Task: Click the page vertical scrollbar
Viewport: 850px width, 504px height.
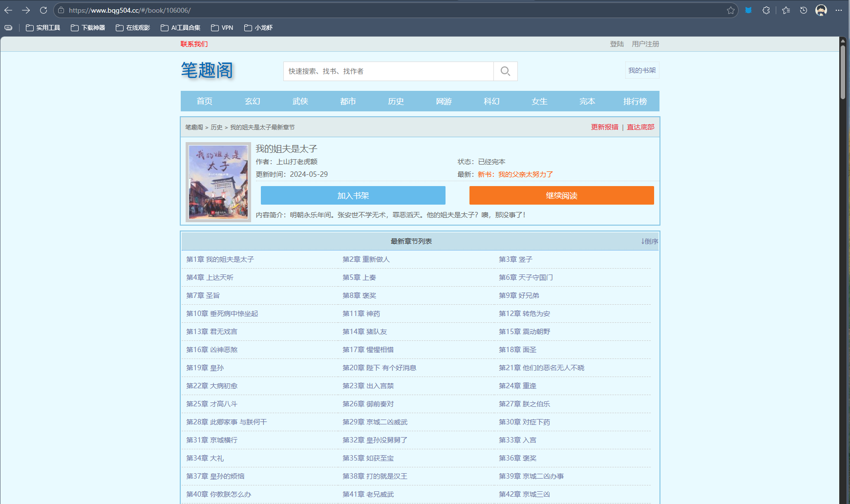Action: point(843,73)
